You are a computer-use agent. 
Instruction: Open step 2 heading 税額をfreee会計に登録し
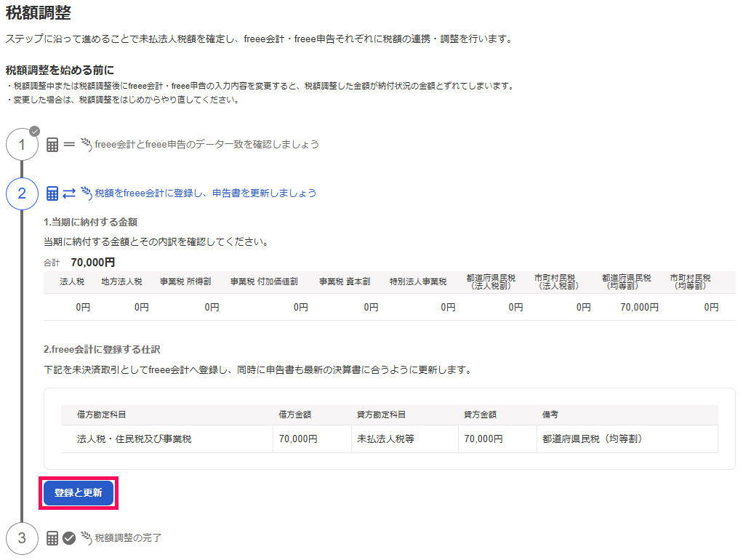click(x=206, y=193)
